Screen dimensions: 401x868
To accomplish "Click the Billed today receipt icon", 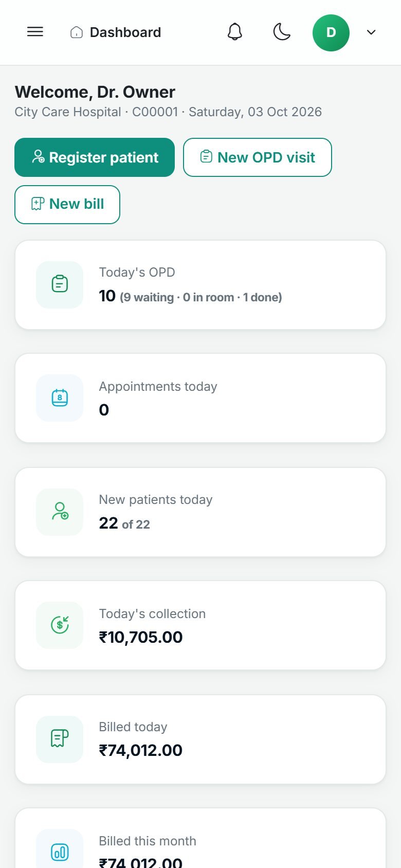I will [60, 739].
